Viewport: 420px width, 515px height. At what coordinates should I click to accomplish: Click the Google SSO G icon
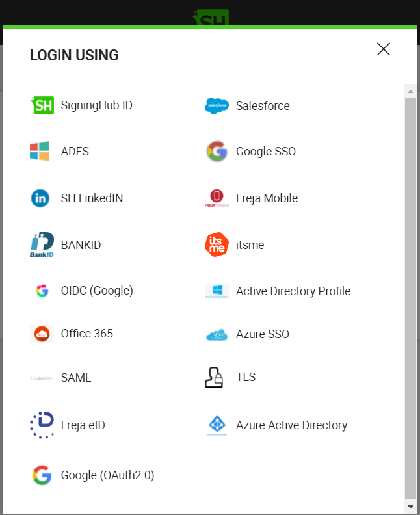(x=217, y=152)
